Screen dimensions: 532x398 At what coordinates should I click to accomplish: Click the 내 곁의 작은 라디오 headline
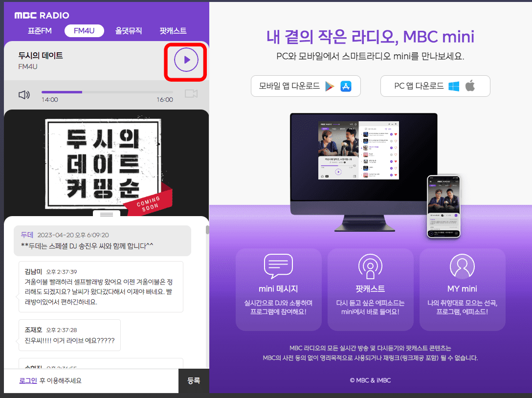tap(370, 37)
